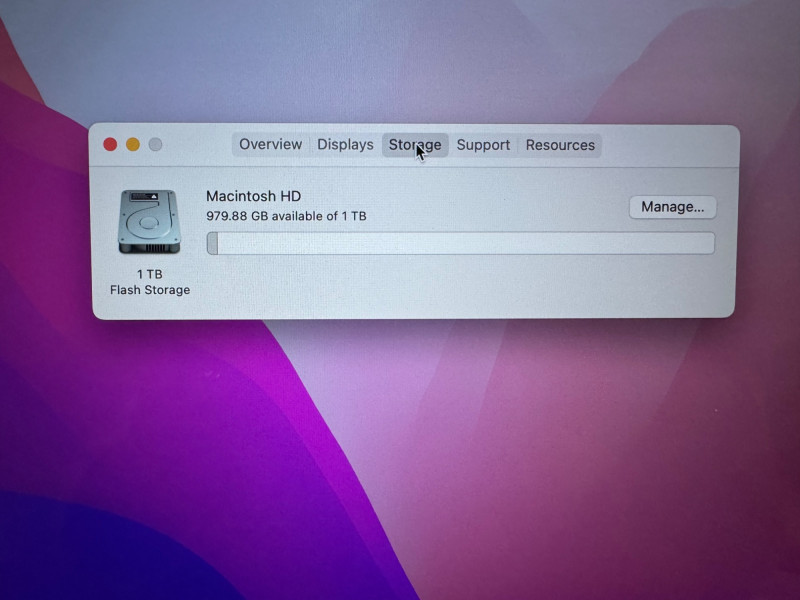
Task: Select the Storage tab
Action: [414, 145]
